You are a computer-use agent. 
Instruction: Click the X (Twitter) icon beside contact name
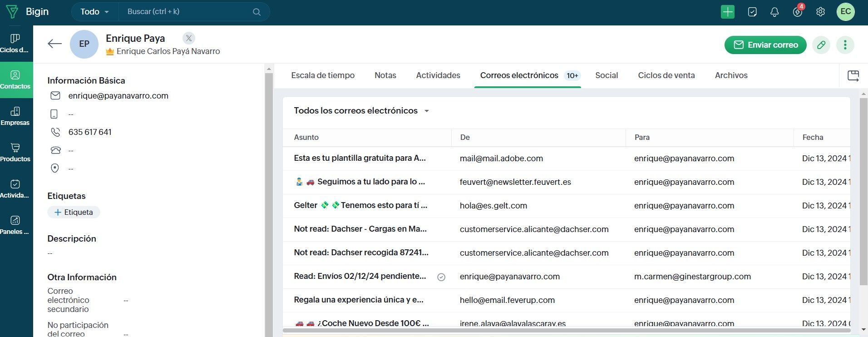coord(189,38)
